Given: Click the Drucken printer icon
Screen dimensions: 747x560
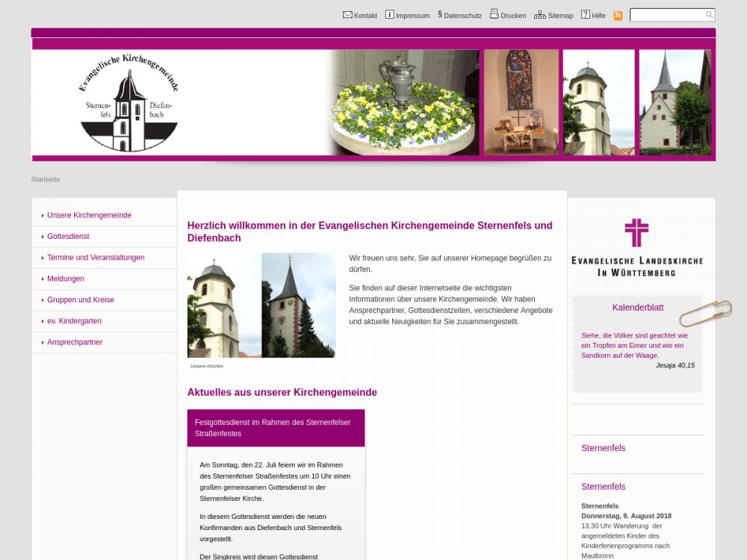Looking at the screenshot, I should pos(494,14).
